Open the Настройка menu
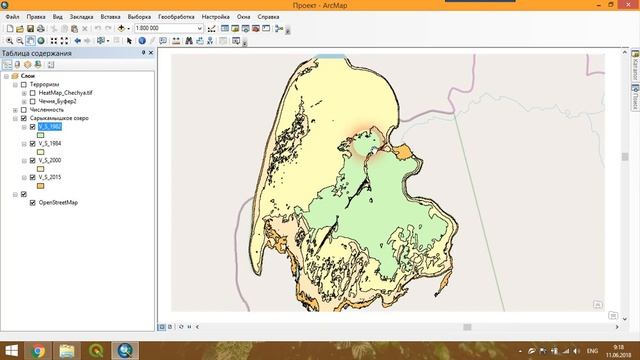This screenshot has height=360, width=640. 216,17
